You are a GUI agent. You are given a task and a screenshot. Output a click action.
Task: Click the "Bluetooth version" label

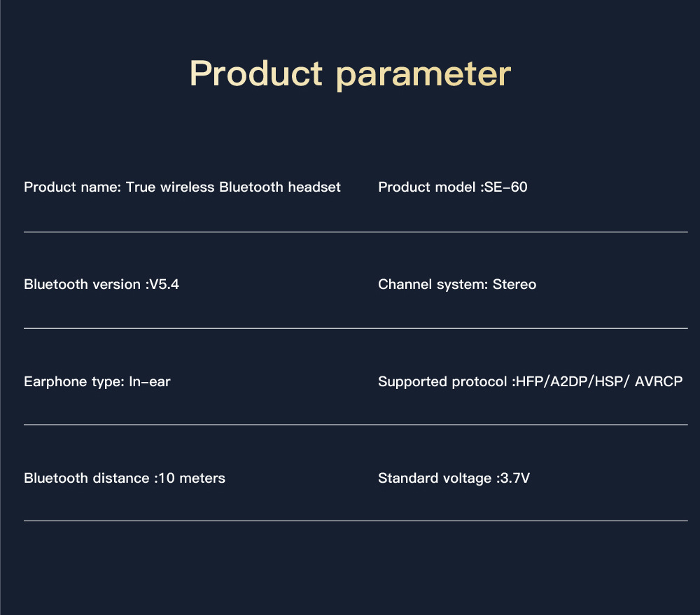83,284
